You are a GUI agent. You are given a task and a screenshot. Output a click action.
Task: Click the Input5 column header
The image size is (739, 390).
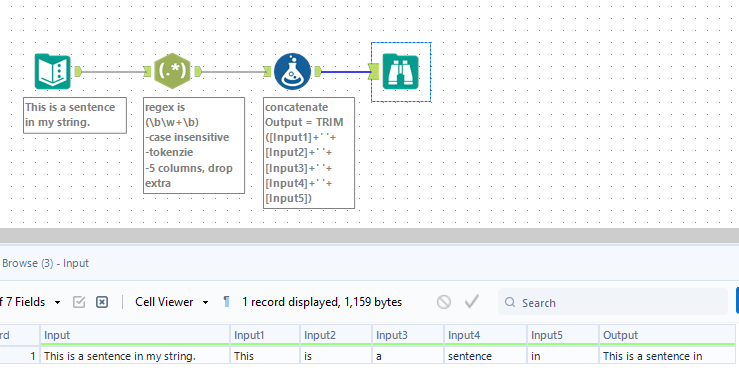point(563,335)
